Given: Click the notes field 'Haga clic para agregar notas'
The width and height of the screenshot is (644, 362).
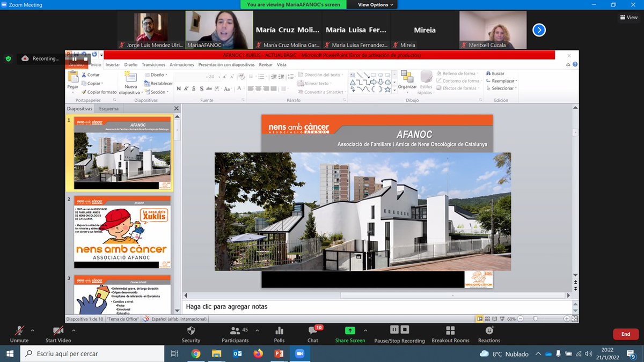Looking at the screenshot, I should (379, 307).
